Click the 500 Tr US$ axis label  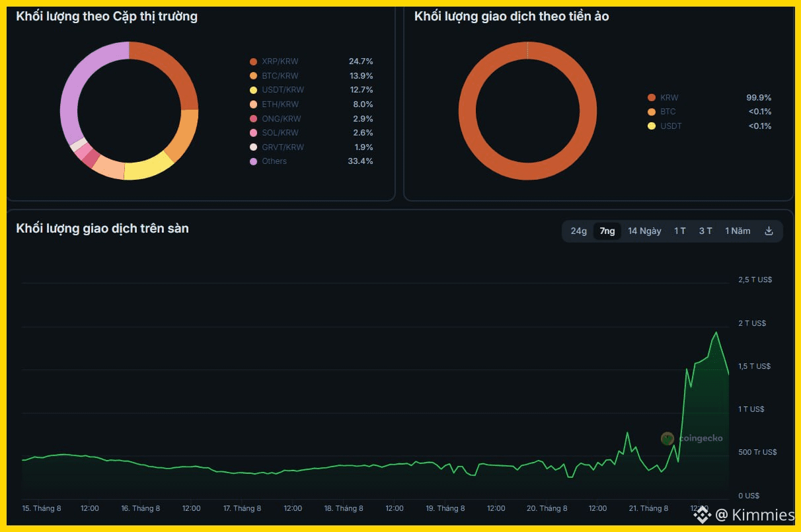pyautogui.click(x=757, y=452)
